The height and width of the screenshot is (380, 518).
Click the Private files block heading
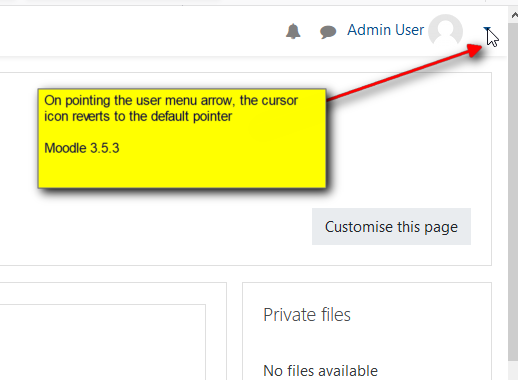[x=307, y=315]
